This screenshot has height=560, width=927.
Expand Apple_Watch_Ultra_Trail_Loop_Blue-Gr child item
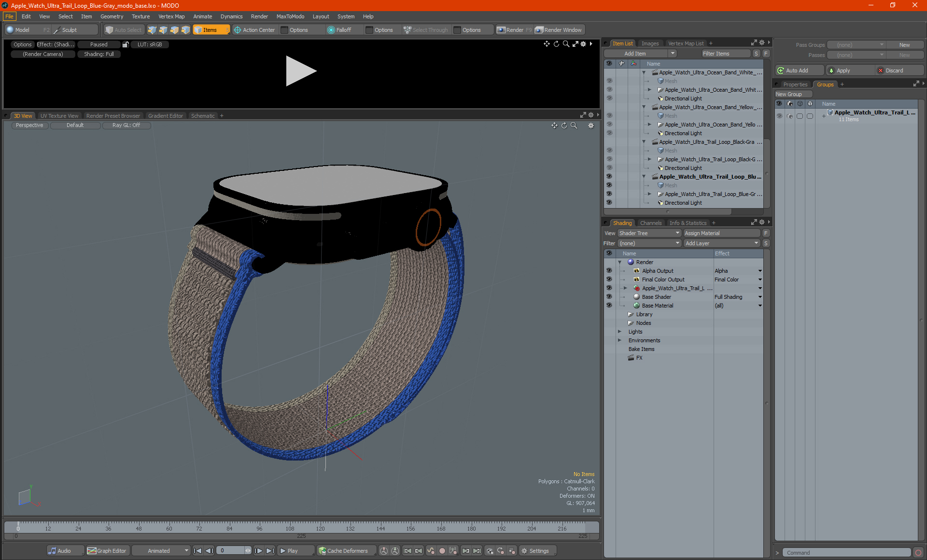(x=650, y=194)
